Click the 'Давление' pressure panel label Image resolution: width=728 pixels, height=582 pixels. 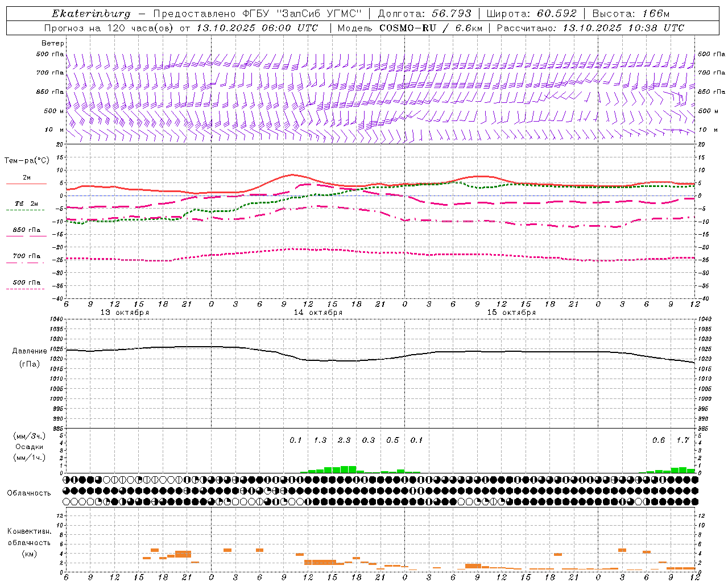(30, 351)
